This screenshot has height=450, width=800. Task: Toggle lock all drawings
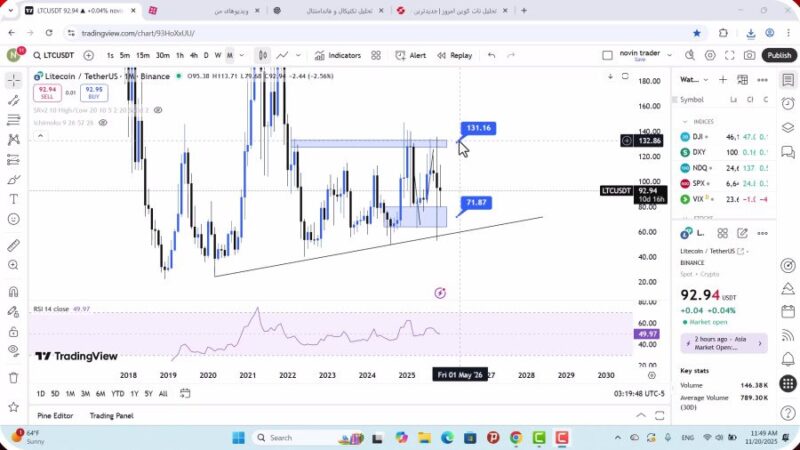[14, 330]
